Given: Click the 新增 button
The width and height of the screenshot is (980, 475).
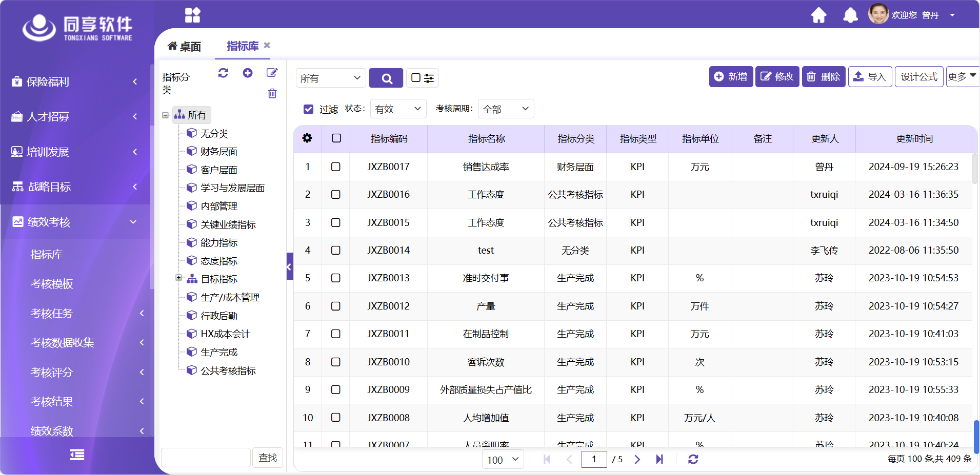Looking at the screenshot, I should [731, 76].
